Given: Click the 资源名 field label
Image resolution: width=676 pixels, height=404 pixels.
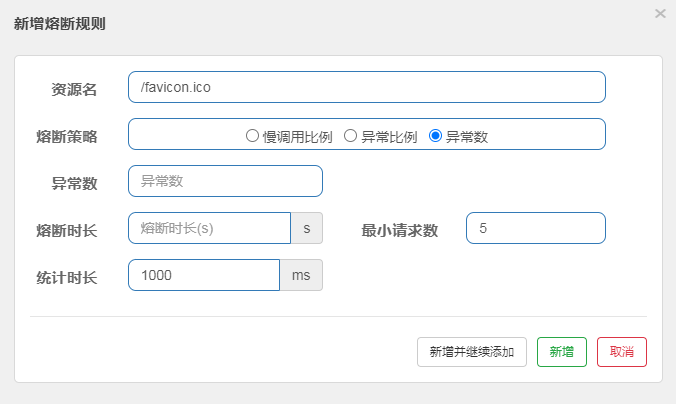Looking at the screenshot, I should click(74, 89).
